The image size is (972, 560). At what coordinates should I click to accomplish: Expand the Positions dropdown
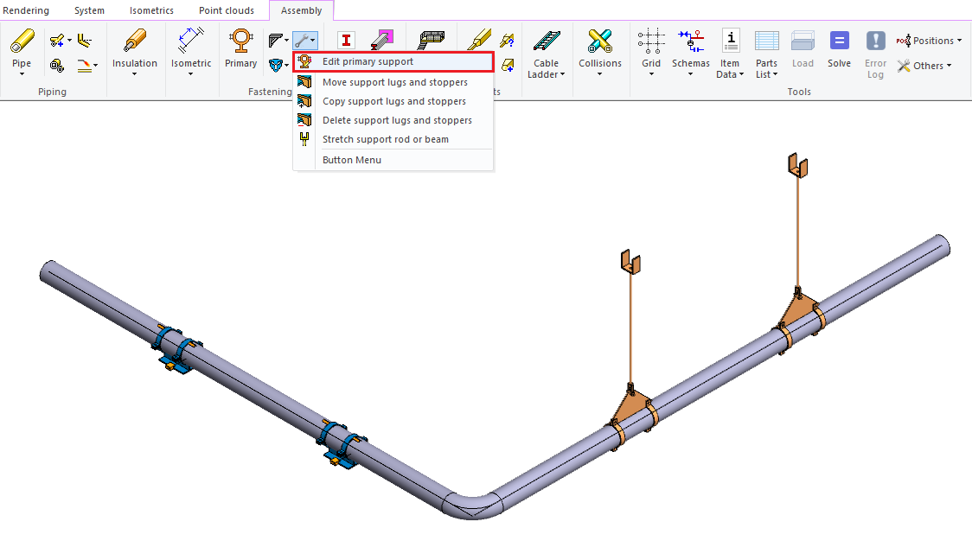[x=930, y=41]
